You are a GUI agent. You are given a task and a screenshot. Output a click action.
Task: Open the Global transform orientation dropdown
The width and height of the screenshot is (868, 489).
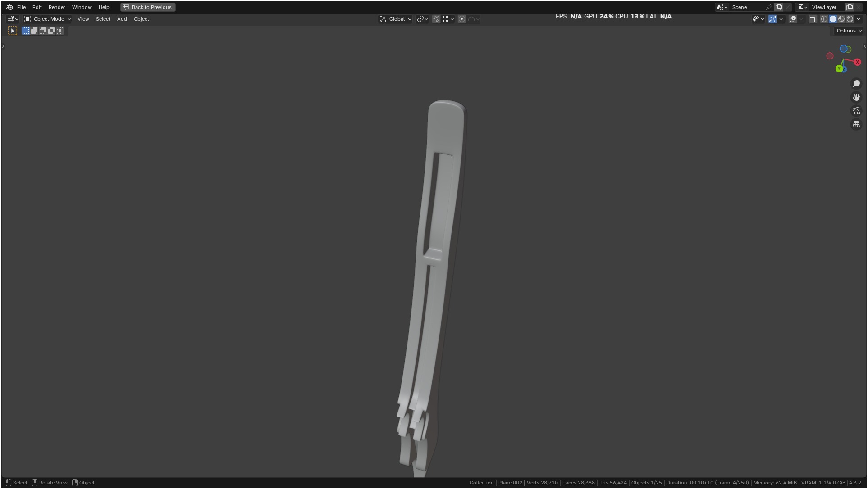point(396,19)
